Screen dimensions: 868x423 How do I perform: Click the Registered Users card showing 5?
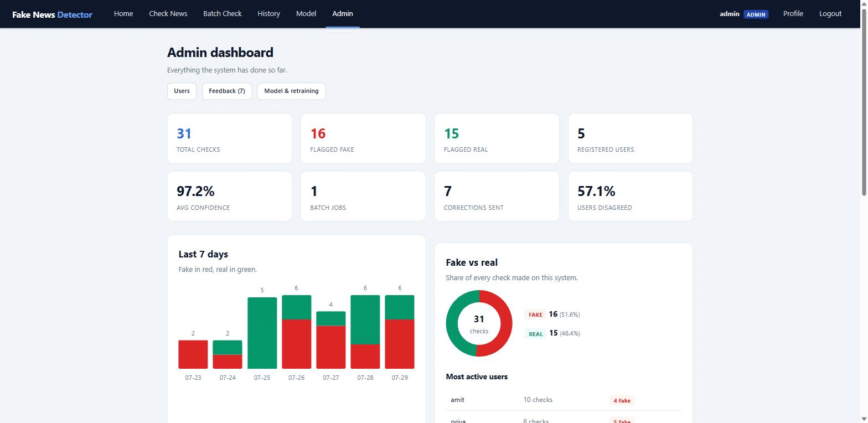631,138
